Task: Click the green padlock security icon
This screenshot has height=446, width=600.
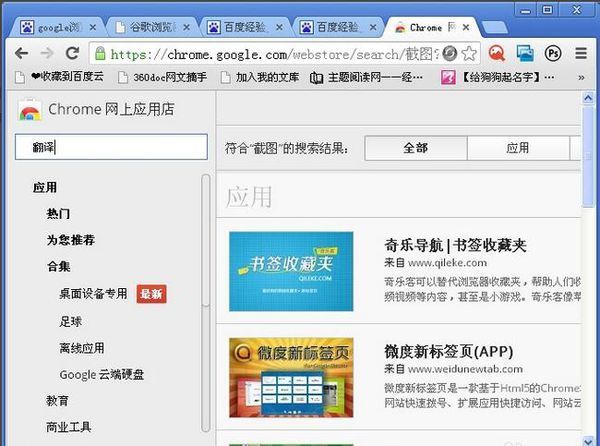Action: [100, 54]
